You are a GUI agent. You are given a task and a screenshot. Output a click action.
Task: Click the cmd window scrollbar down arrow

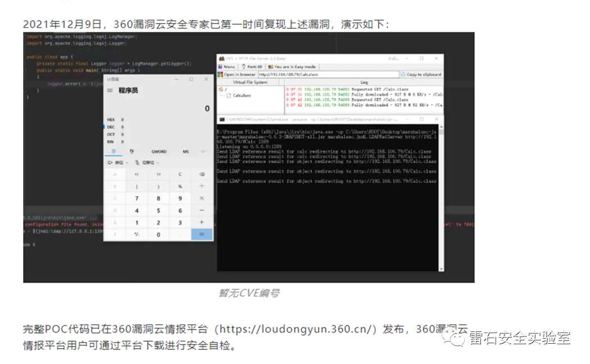441,269
